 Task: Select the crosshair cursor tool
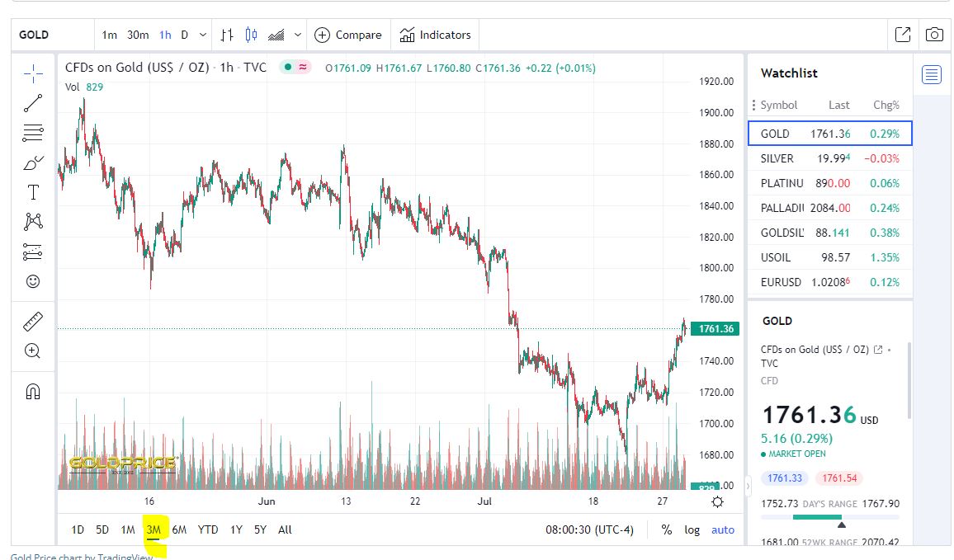pos(33,73)
